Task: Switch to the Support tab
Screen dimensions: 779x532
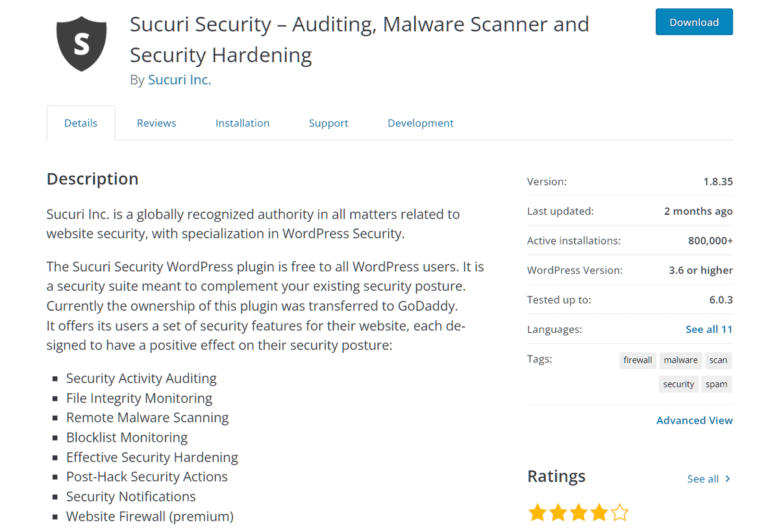Action: point(328,123)
